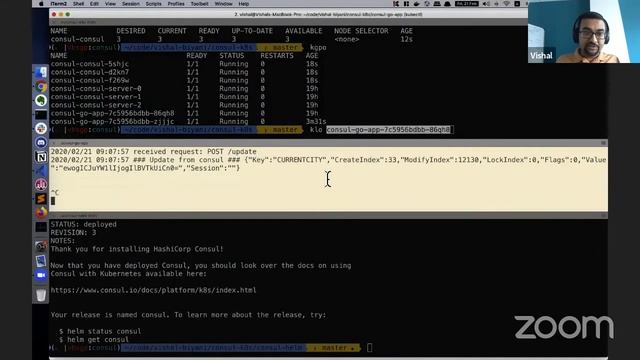Click '$ helm get consul' text
The width and height of the screenshot is (640, 360).
94,340
